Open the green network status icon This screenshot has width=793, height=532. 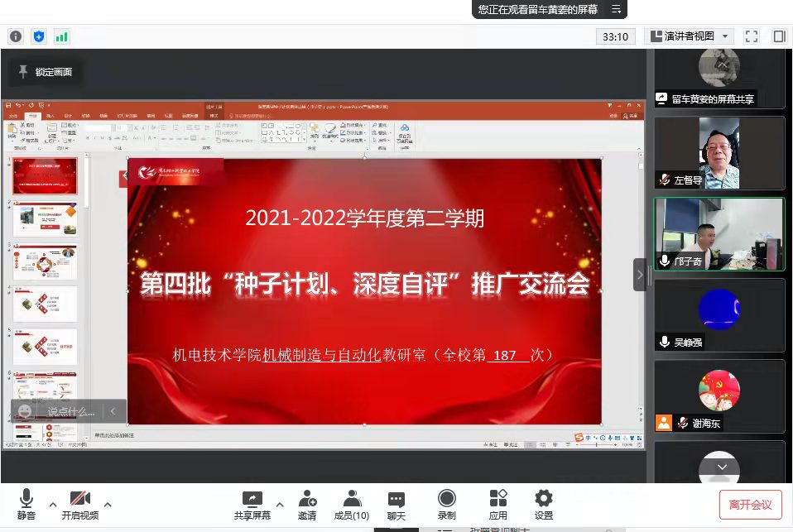62,36
